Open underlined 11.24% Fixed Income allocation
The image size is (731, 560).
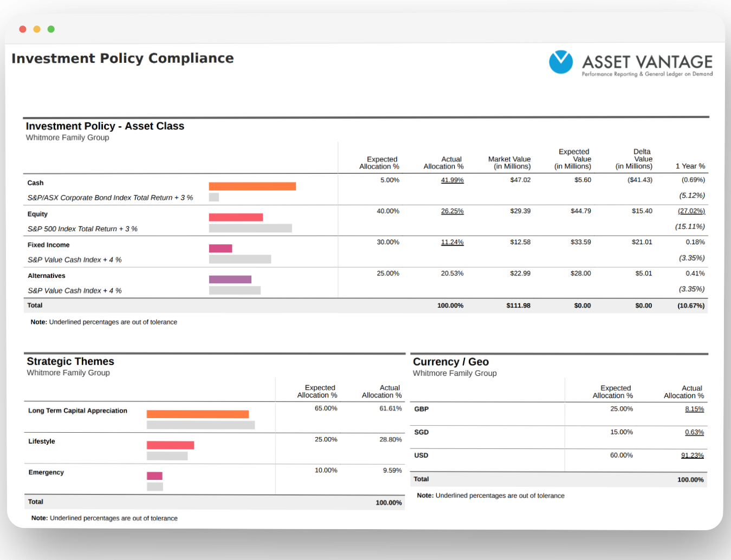point(452,242)
